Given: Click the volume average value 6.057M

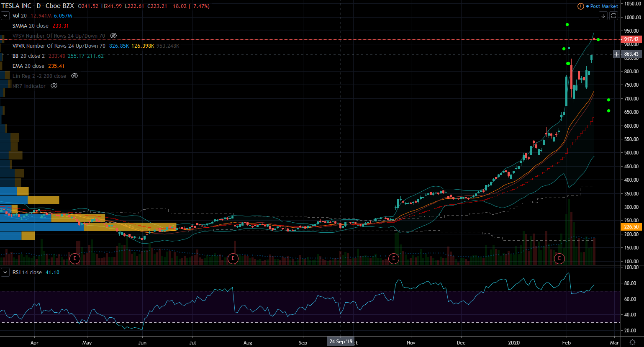Looking at the screenshot, I should coord(63,16).
